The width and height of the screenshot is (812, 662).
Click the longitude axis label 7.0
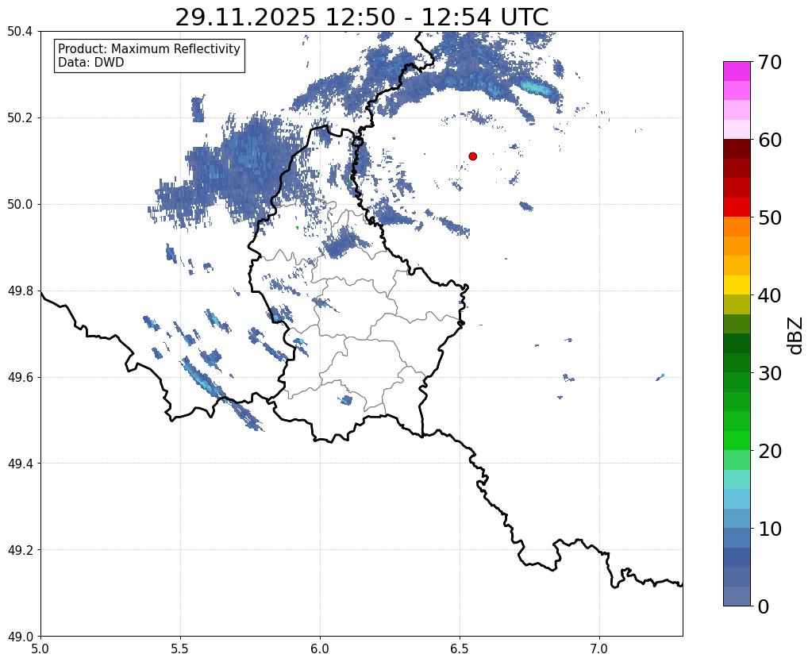point(599,649)
